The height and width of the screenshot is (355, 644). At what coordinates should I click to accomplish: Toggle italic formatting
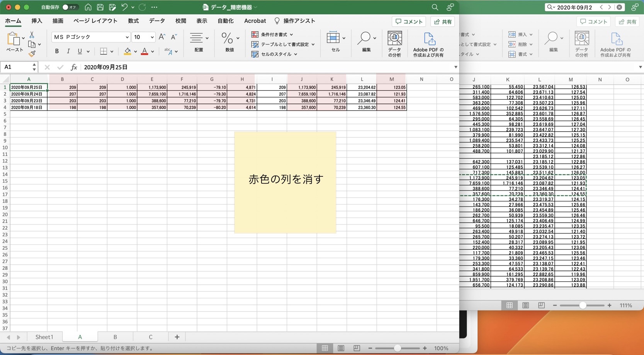click(x=68, y=51)
